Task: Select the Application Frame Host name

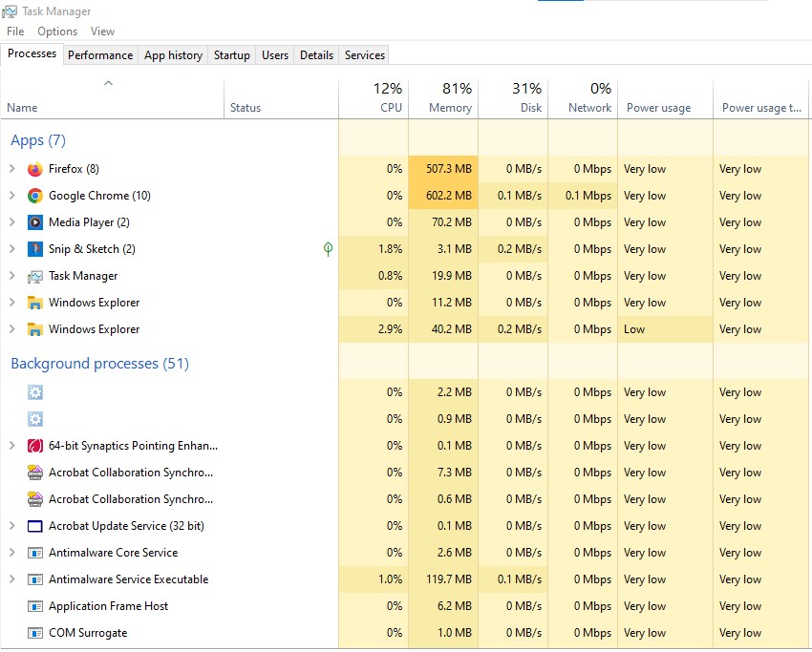Action: pyautogui.click(x=108, y=606)
